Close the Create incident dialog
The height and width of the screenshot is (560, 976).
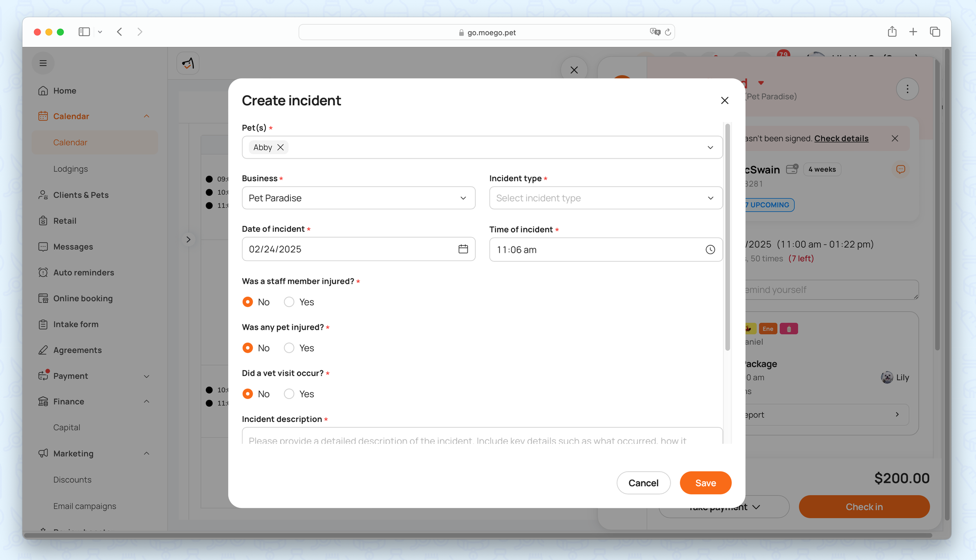click(x=724, y=100)
